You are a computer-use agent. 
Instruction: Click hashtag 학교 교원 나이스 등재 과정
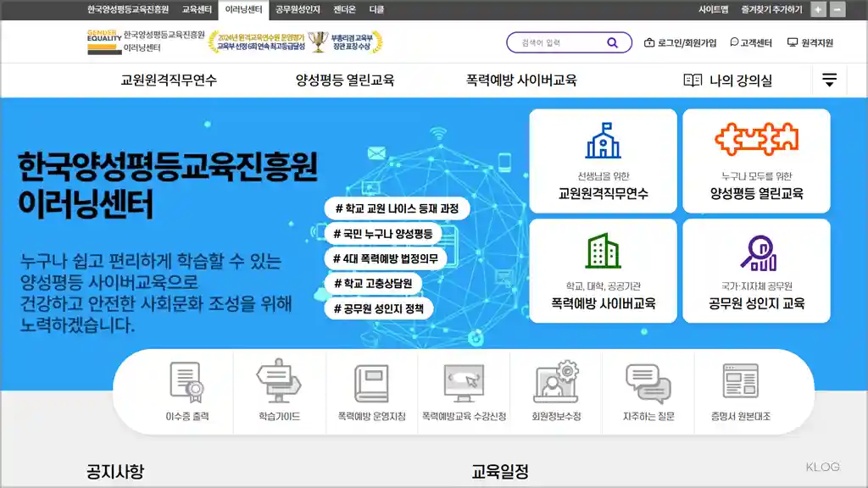[397, 208]
